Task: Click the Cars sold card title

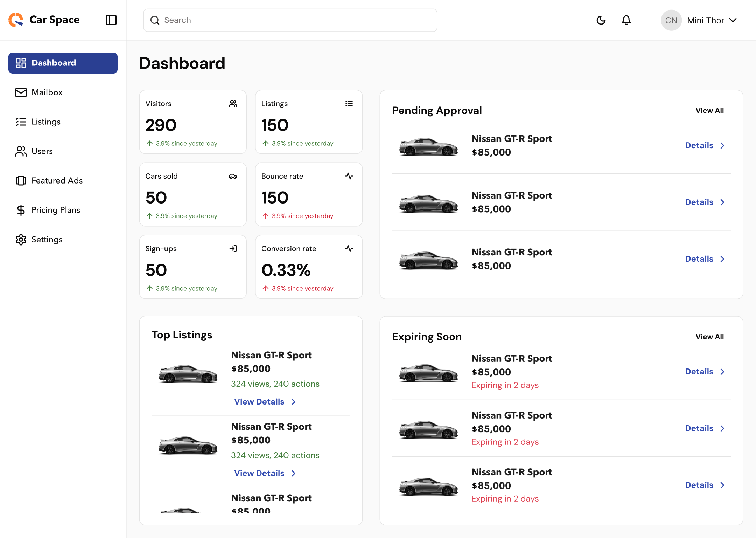Action: pos(162,176)
